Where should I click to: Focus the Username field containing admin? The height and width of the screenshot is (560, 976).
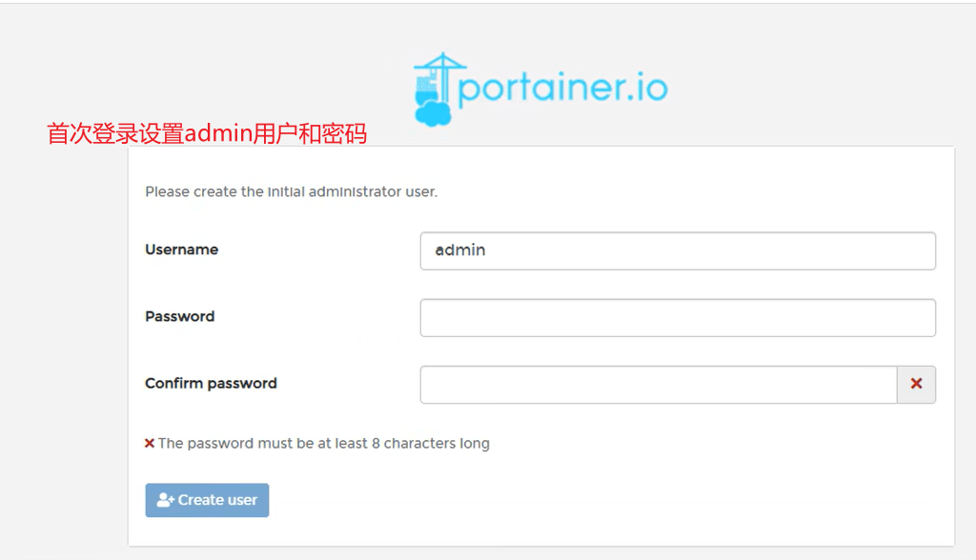coord(678,250)
